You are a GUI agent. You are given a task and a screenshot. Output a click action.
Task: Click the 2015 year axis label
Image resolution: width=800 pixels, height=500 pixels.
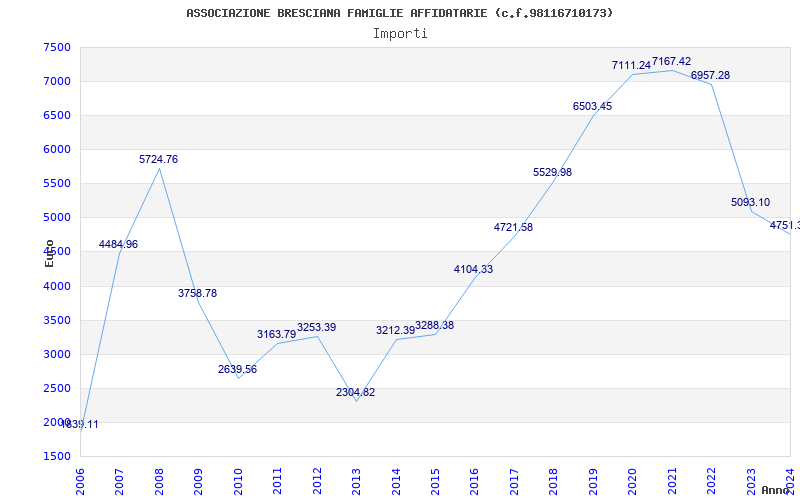coord(435,482)
